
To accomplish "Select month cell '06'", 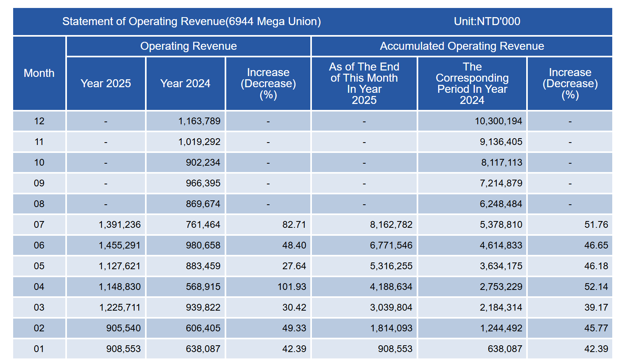I will click(x=39, y=245).
